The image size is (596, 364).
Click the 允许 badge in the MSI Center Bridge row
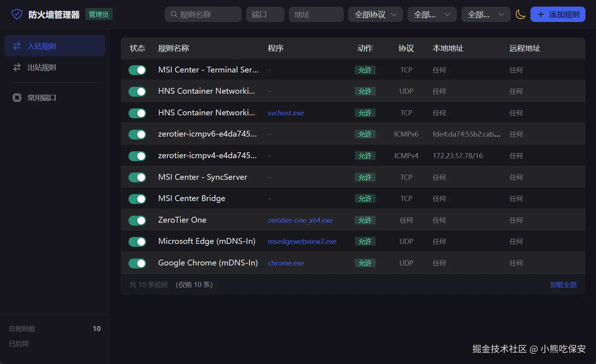[x=365, y=198]
